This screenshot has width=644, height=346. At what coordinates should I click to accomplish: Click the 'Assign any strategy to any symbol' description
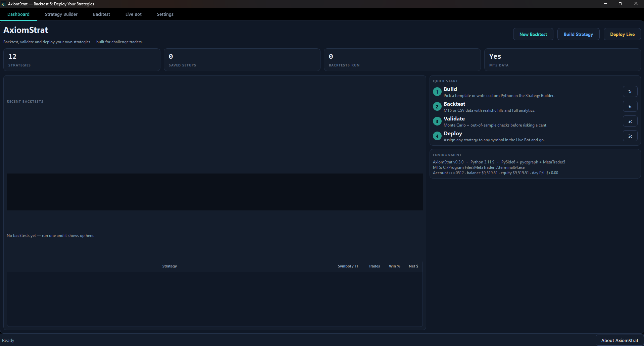coord(494,140)
